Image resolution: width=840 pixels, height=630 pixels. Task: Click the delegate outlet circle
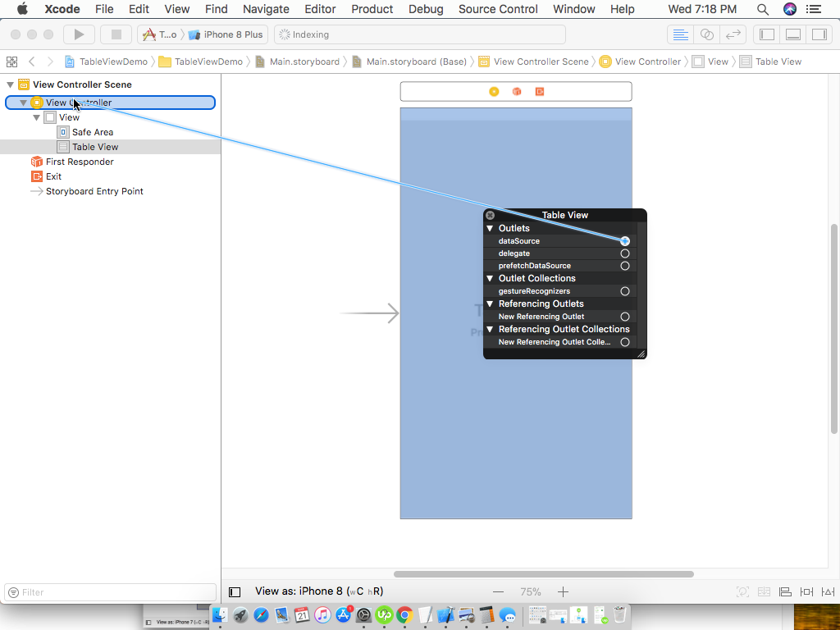[624, 253]
